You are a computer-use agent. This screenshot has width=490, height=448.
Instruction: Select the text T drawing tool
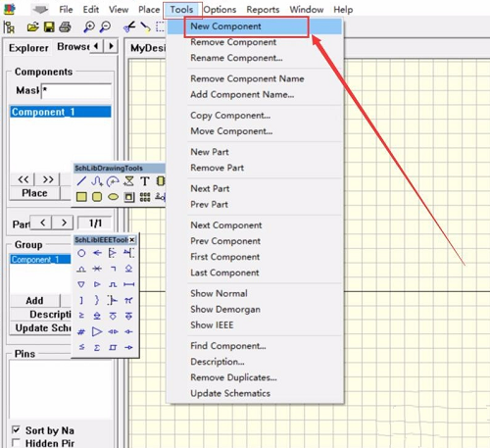pos(145,180)
